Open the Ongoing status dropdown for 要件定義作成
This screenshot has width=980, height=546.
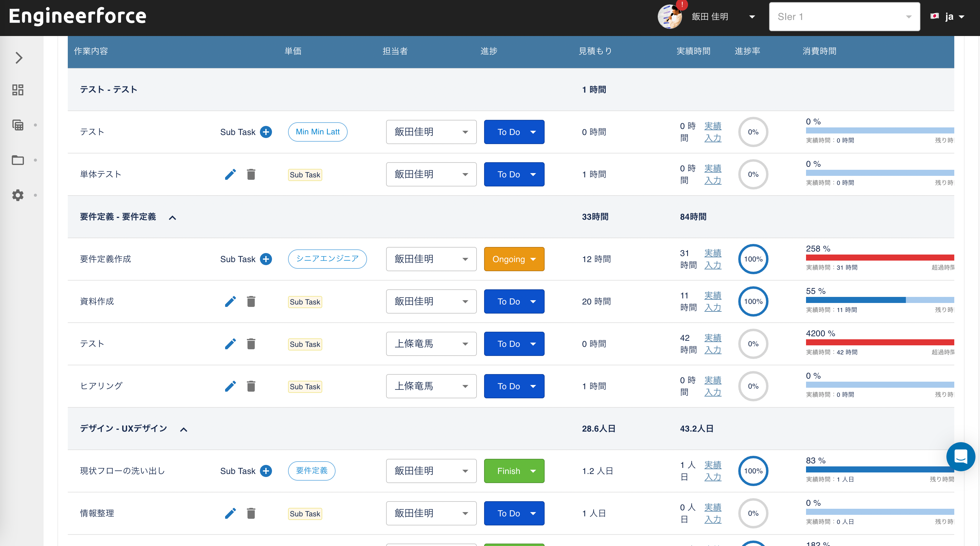[514, 259]
